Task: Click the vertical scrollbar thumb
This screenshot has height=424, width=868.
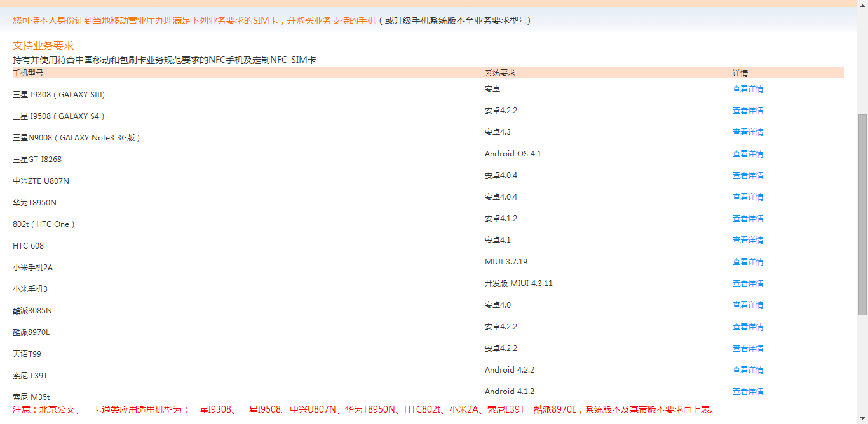Action: (x=862, y=215)
